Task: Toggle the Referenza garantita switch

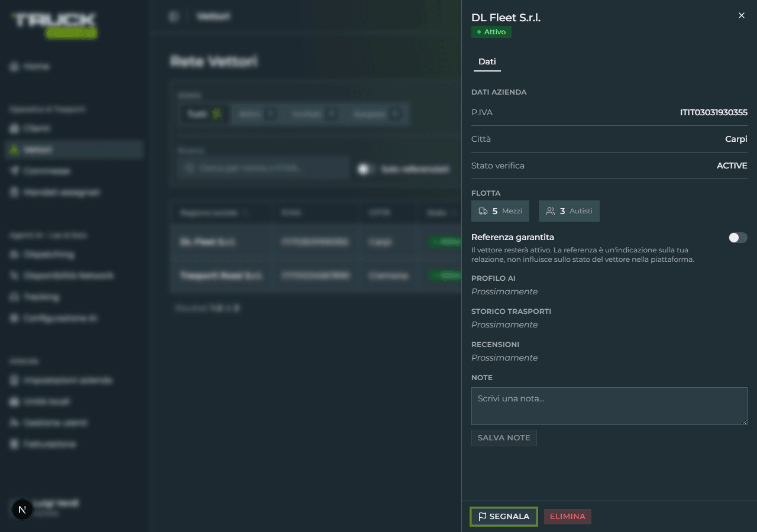Action: click(737, 238)
